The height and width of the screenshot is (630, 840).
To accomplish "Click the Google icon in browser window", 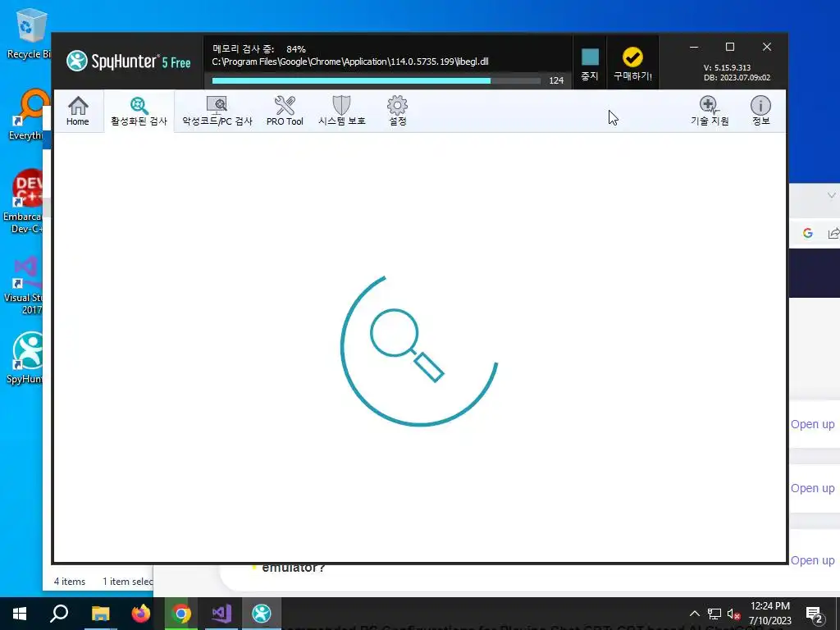I will (808, 233).
